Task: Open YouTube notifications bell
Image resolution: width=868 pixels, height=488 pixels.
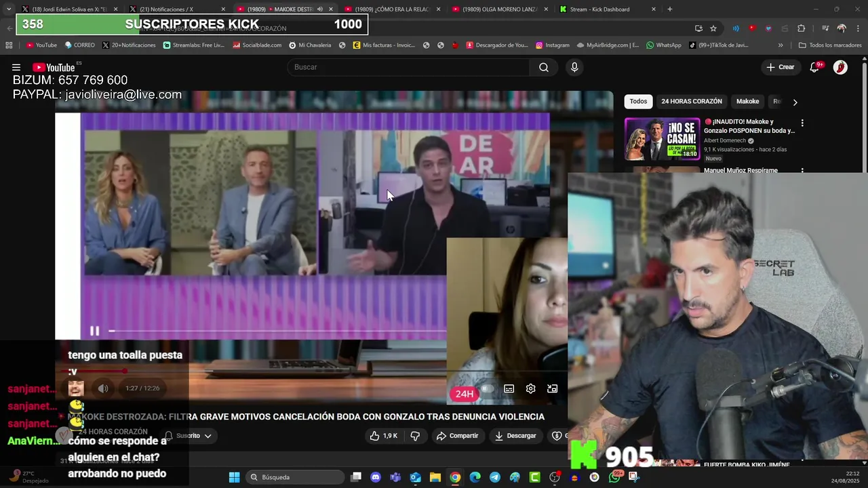Action: click(816, 67)
